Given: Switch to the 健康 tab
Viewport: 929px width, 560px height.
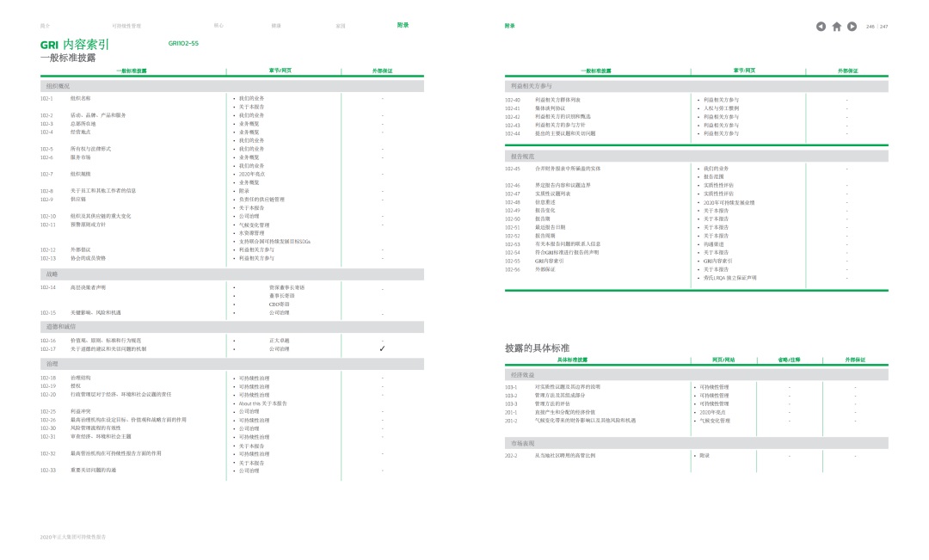Looking at the screenshot, I should pos(276,26).
